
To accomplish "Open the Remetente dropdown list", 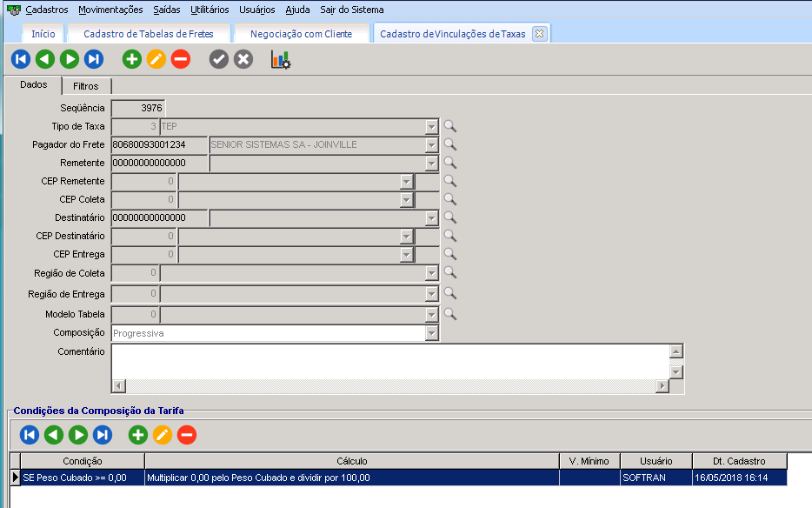I will click(x=431, y=163).
